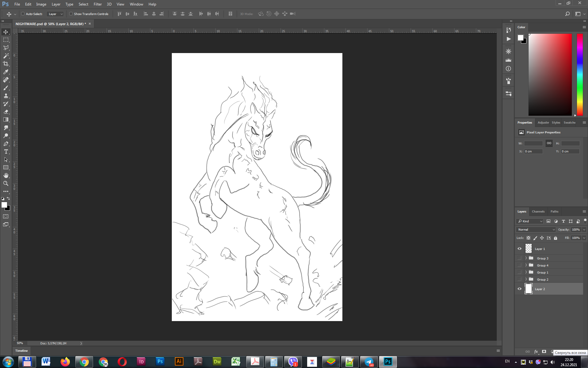Viewport: 588px width, 368px height.
Task: Show Group 2 visibility box
Action: [x=519, y=279]
